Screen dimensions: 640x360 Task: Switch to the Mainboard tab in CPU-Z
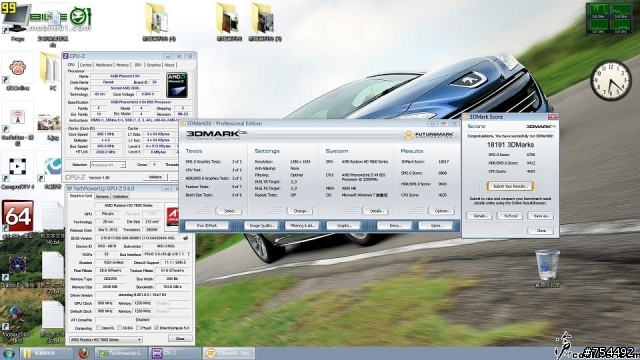point(104,65)
